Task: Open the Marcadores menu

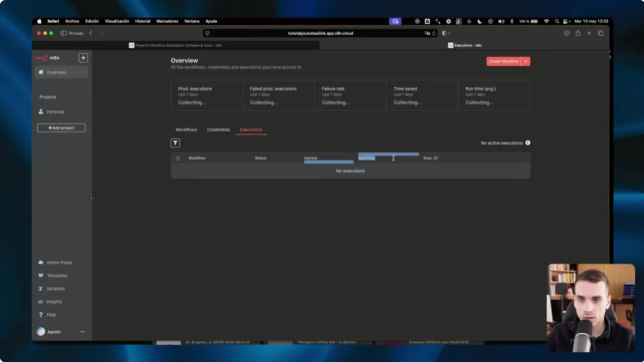Action: pos(167,21)
